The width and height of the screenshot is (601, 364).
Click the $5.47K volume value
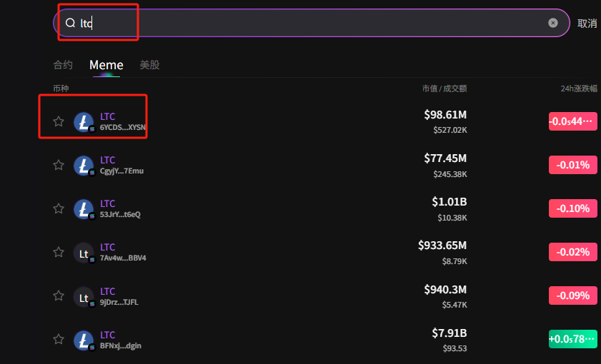455,305
